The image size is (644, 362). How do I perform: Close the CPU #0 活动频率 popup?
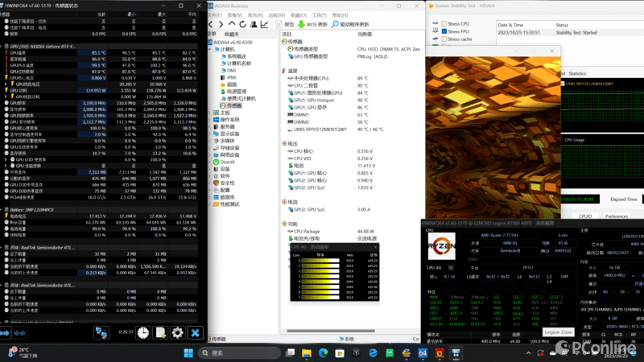375,247
